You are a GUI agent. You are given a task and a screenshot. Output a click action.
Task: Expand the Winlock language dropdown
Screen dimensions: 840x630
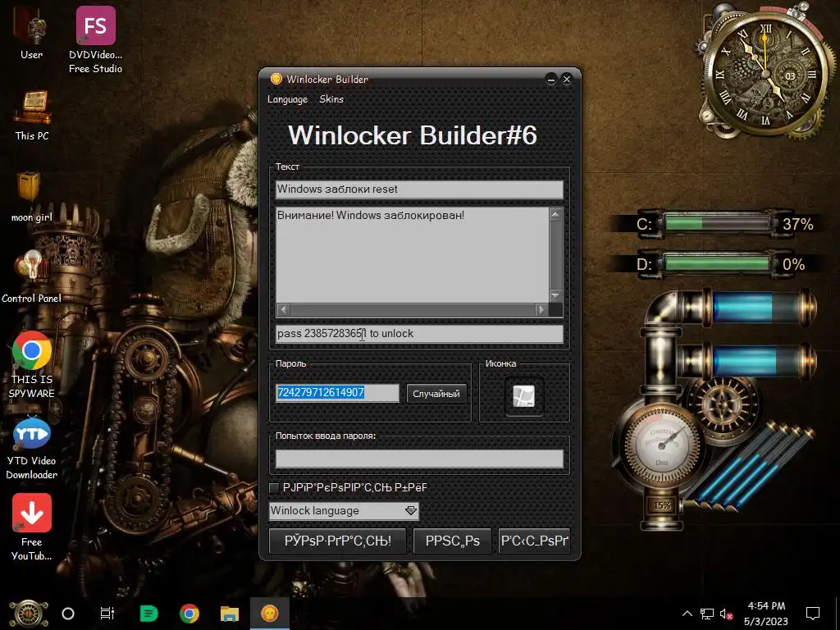(410, 510)
